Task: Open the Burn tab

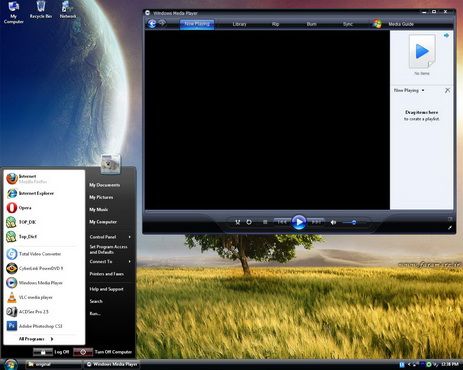Action: pyautogui.click(x=312, y=24)
